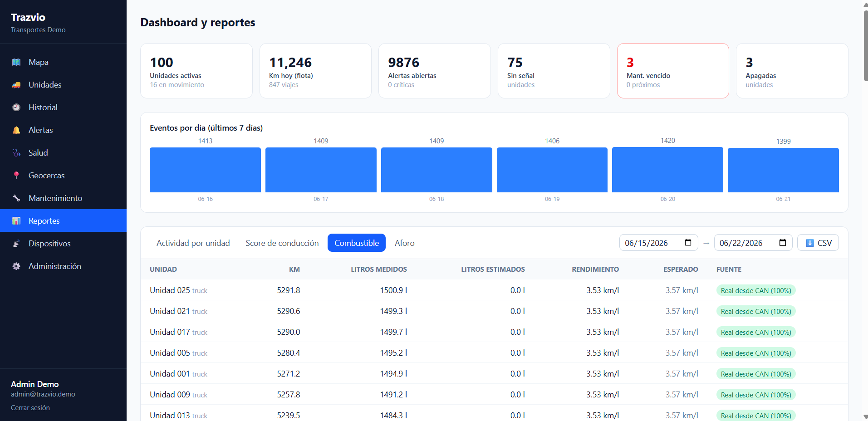Screen dimensions: 868x421
Task: Open Geocercas pin icon
Action: 16,176
